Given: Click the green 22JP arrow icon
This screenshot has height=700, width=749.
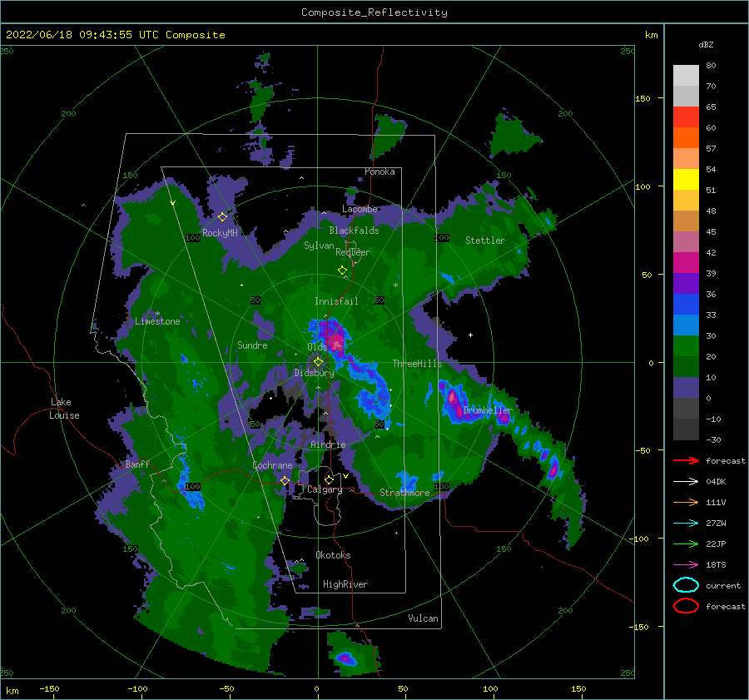Looking at the screenshot, I should (x=686, y=544).
